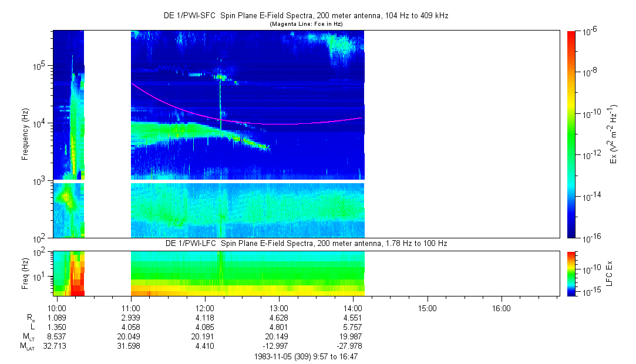Click the main Ex spectral colorbar
This screenshot has width=636, height=364.
[x=571, y=134]
